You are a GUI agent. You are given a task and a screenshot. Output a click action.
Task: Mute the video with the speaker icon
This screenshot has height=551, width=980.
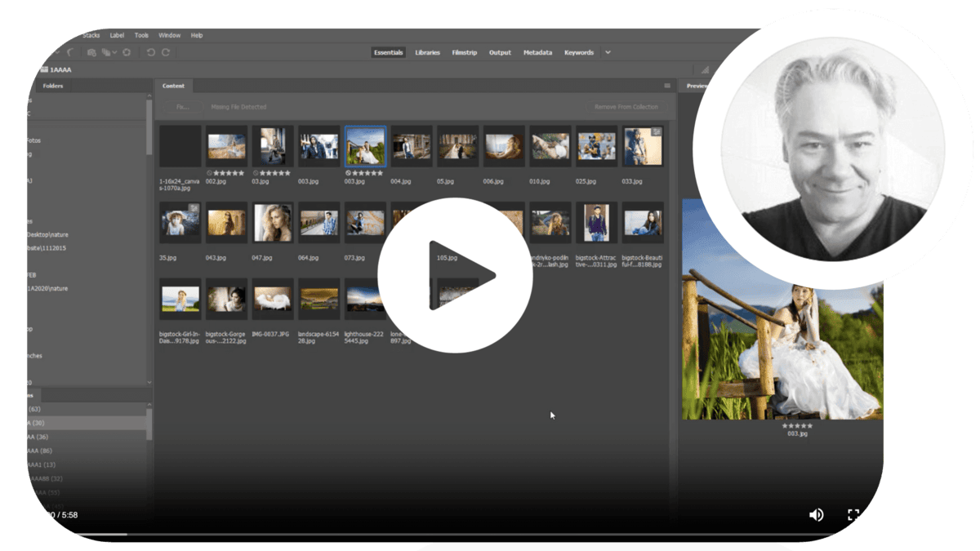[x=816, y=514]
